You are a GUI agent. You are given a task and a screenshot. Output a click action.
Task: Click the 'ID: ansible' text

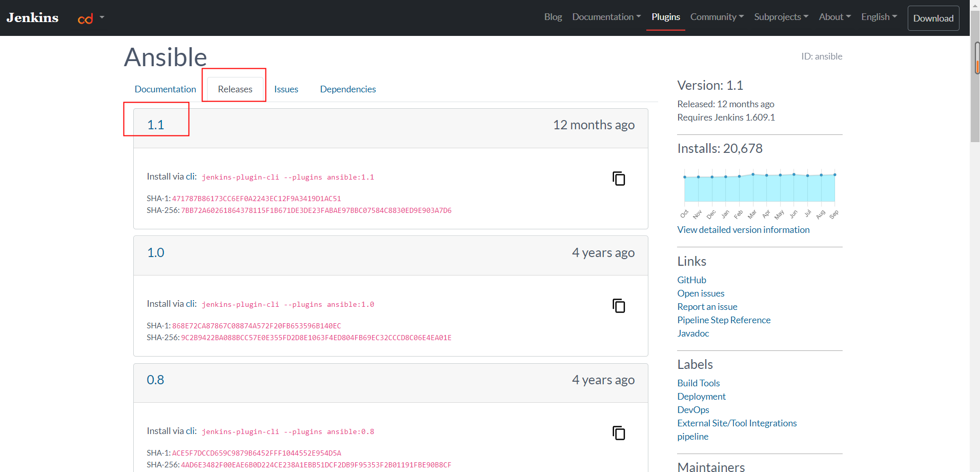822,56
